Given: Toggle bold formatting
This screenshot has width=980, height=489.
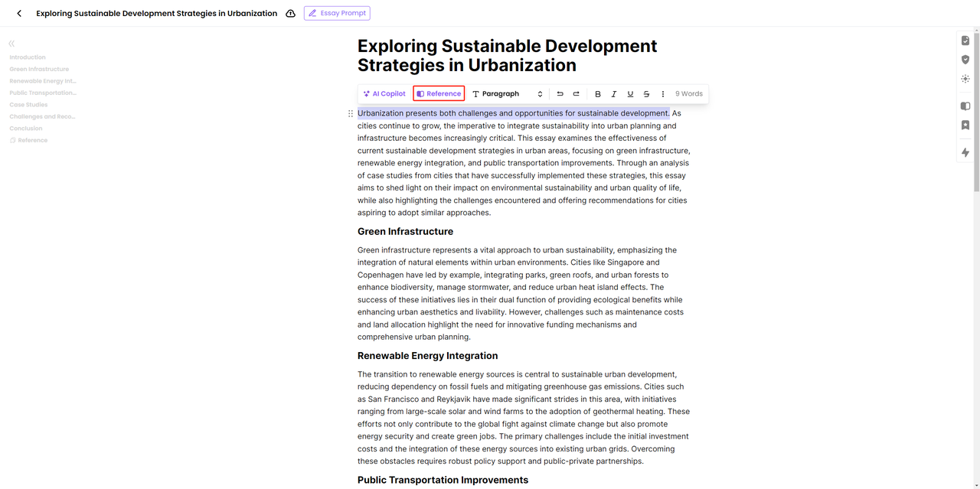Looking at the screenshot, I should pyautogui.click(x=598, y=93).
